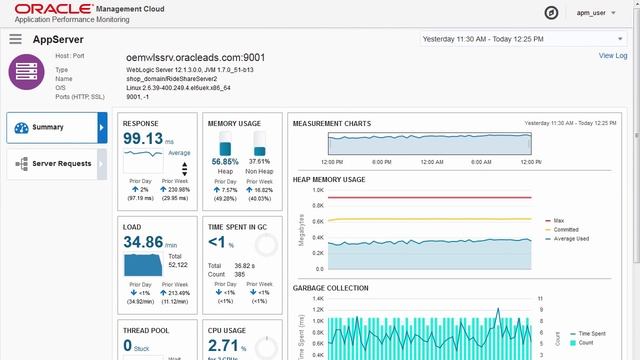
Task: Click the Time Spent in GC donut
Action: coord(266,245)
